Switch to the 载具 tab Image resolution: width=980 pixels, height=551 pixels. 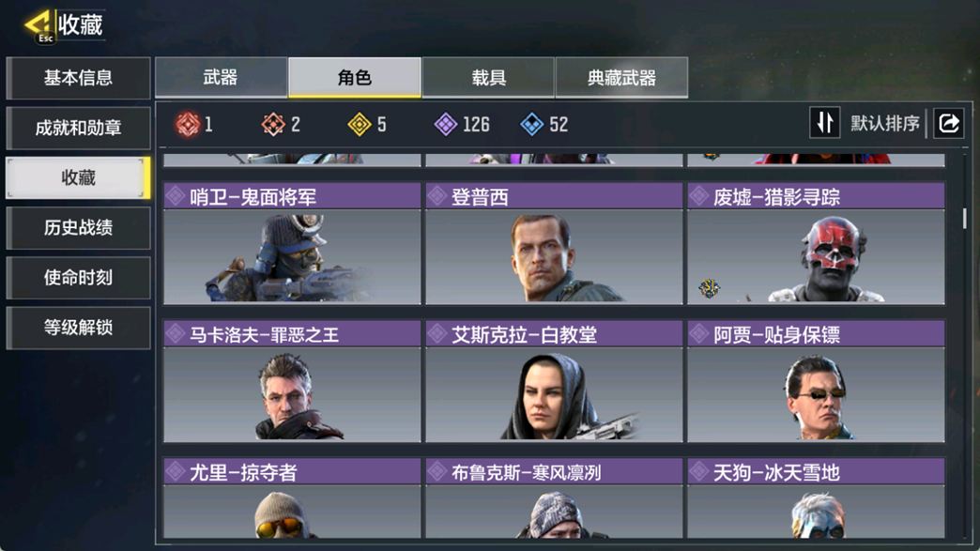[x=488, y=78]
